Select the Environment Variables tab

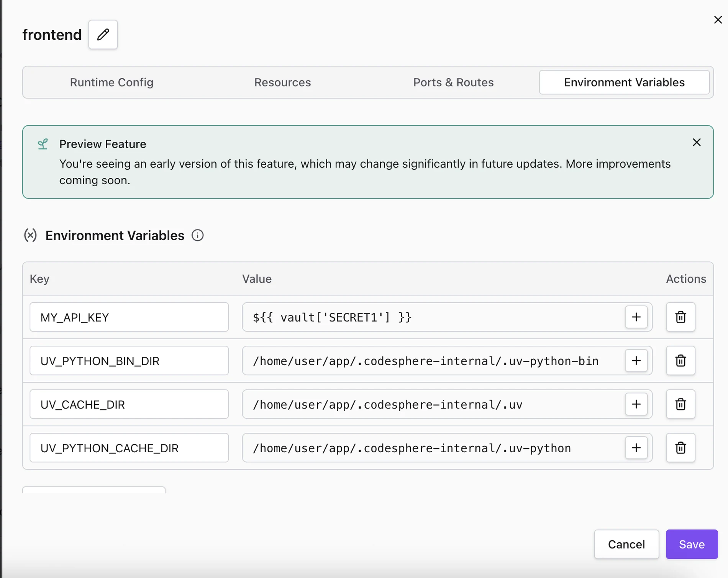click(x=624, y=82)
